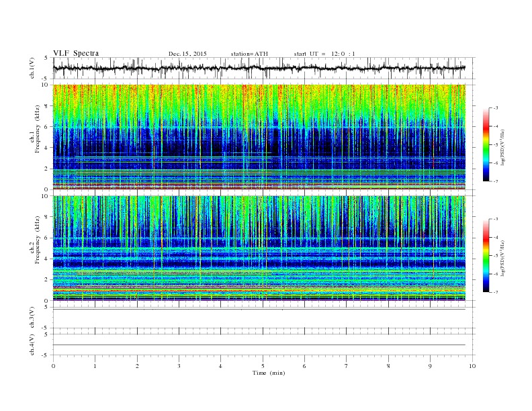Click inside the ch.2 spectrogram panel
The height and width of the screenshot is (411, 532).
pos(259,248)
